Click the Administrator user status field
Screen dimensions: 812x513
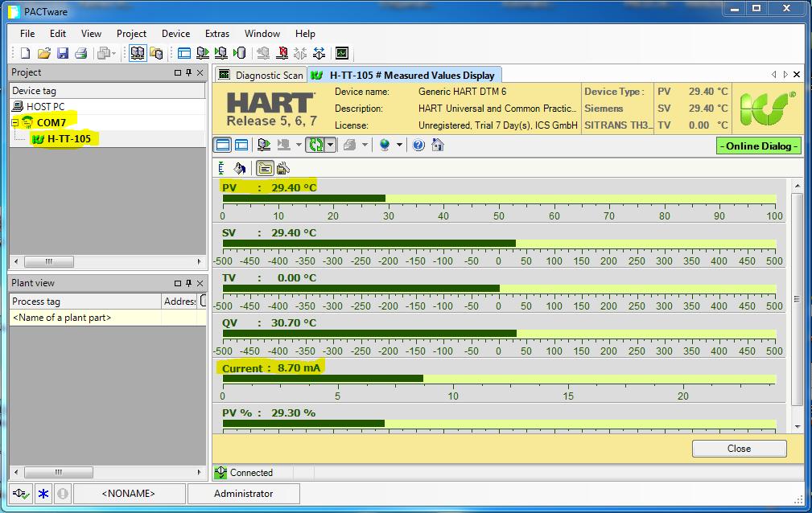pos(243,494)
